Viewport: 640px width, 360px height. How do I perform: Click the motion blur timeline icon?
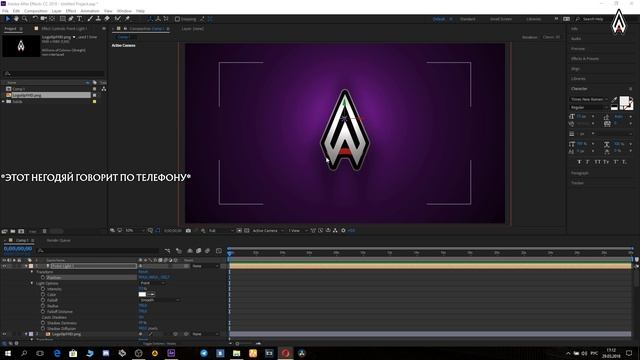point(207,251)
